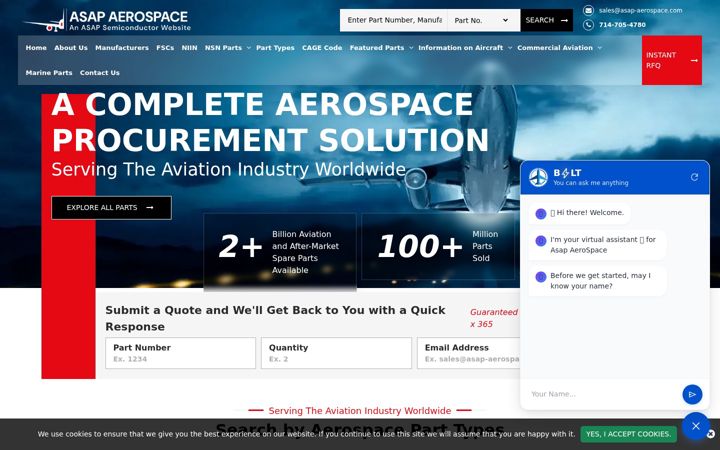Close the chat widget with the blue X button
This screenshot has width=720, height=450.
tap(696, 426)
